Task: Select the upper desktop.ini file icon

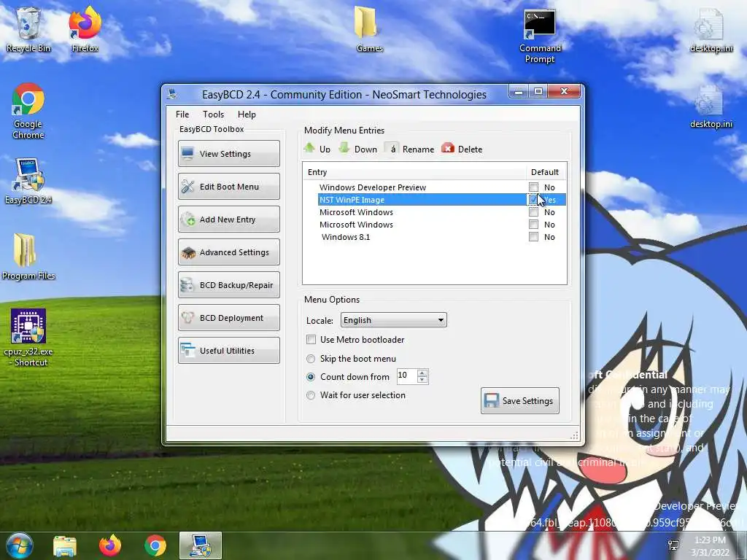Action: pos(711,31)
